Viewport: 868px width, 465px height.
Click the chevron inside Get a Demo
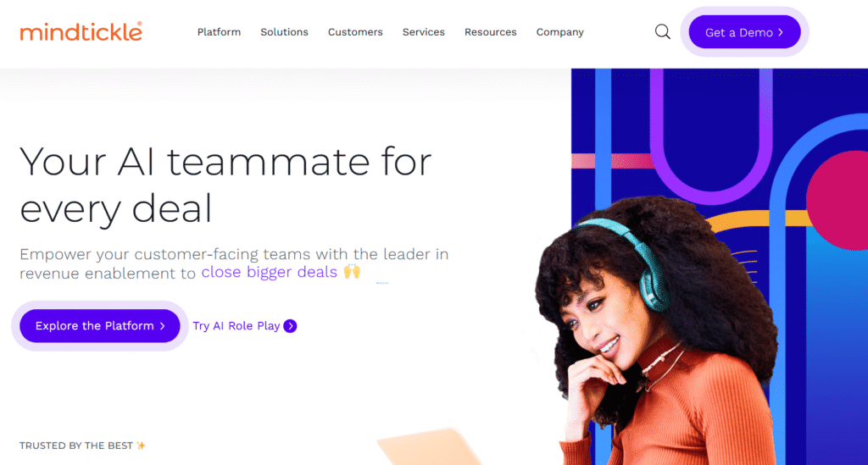pyautogui.click(x=781, y=33)
